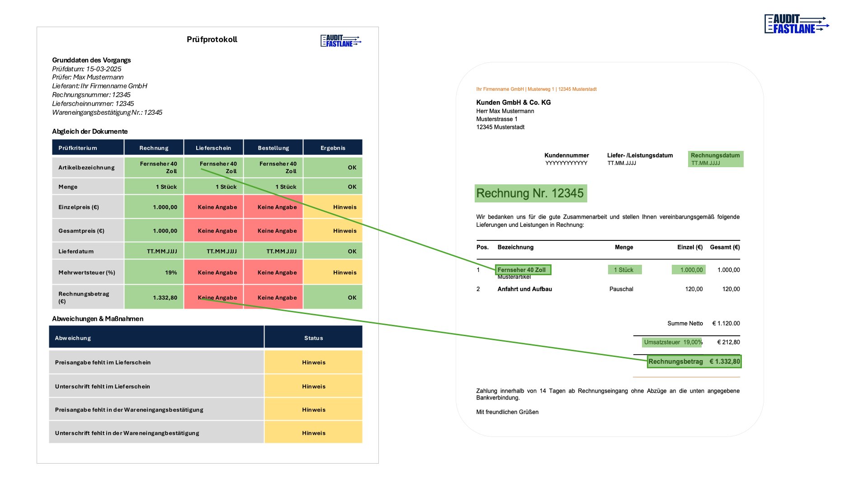Click the Menge row label in the table
Viewport: 868px width, 488px height.
(88, 187)
